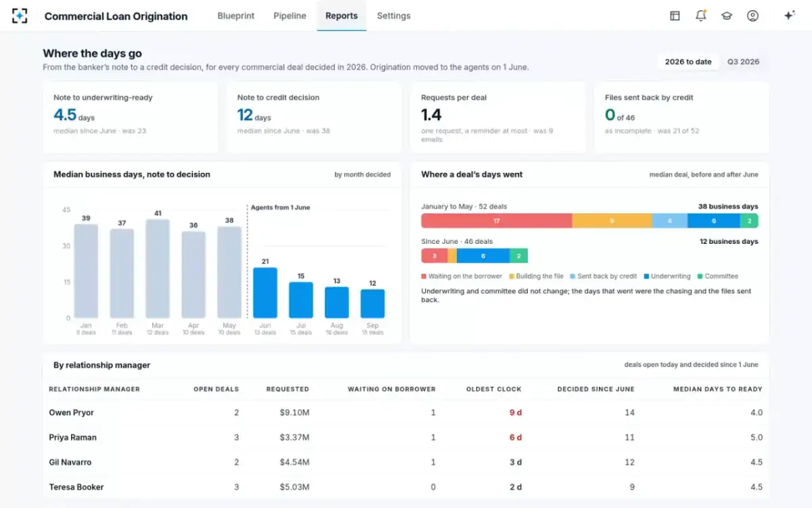Select the 2026 to date range
The image size is (812, 508).
tap(688, 62)
